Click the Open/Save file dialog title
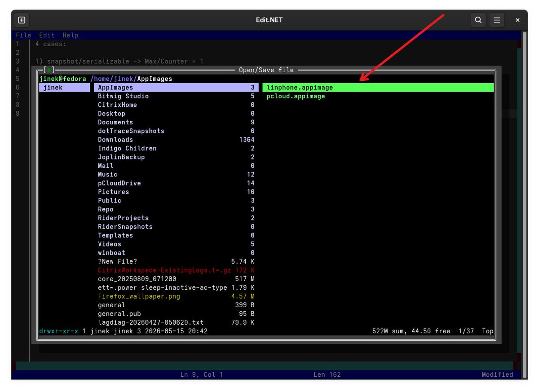 [266, 70]
